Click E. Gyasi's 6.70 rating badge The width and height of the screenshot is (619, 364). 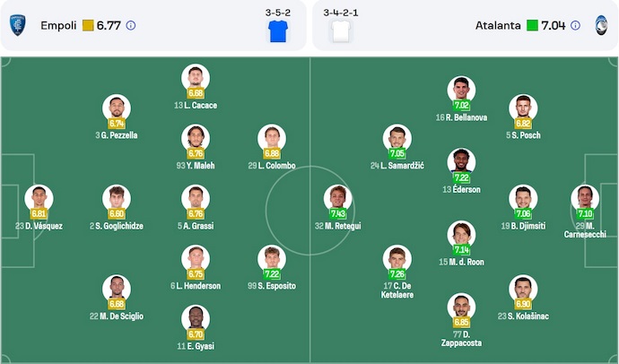tap(196, 334)
